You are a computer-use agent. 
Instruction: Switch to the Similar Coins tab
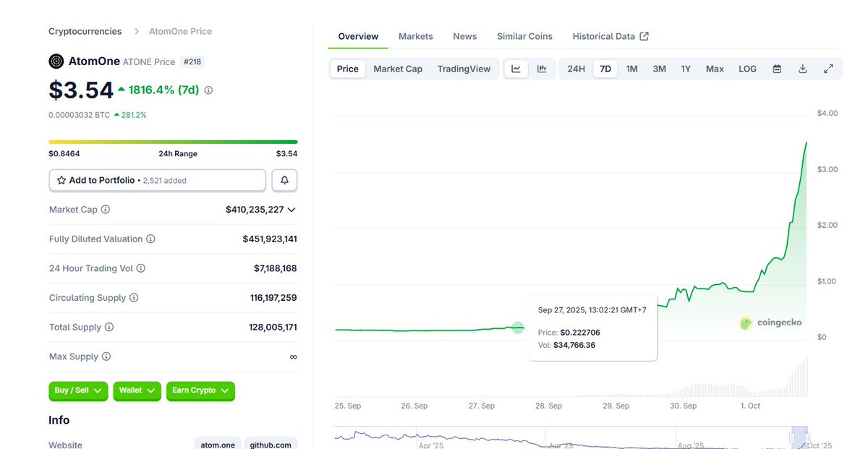click(524, 36)
